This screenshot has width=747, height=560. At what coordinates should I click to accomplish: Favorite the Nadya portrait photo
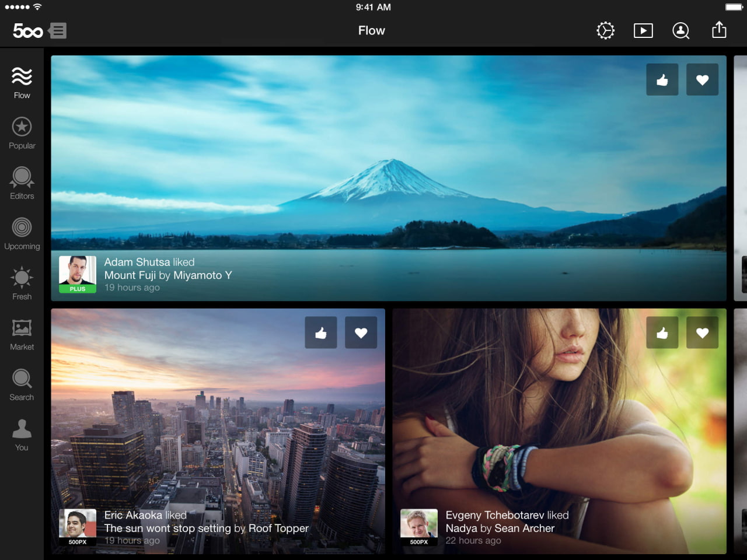pyautogui.click(x=702, y=332)
